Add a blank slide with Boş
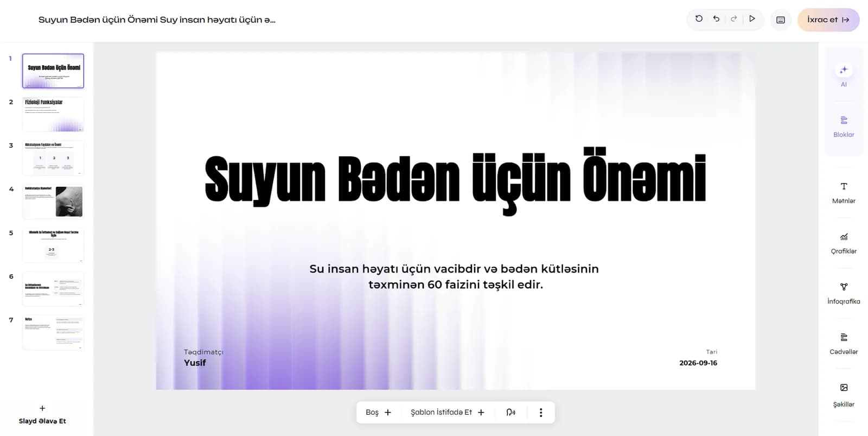The width and height of the screenshot is (868, 436). click(x=378, y=412)
